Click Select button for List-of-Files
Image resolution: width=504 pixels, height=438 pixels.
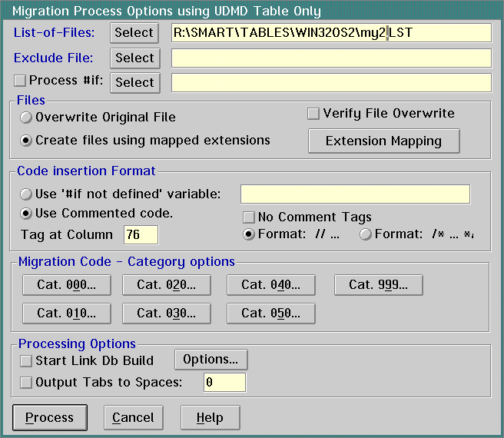134,33
